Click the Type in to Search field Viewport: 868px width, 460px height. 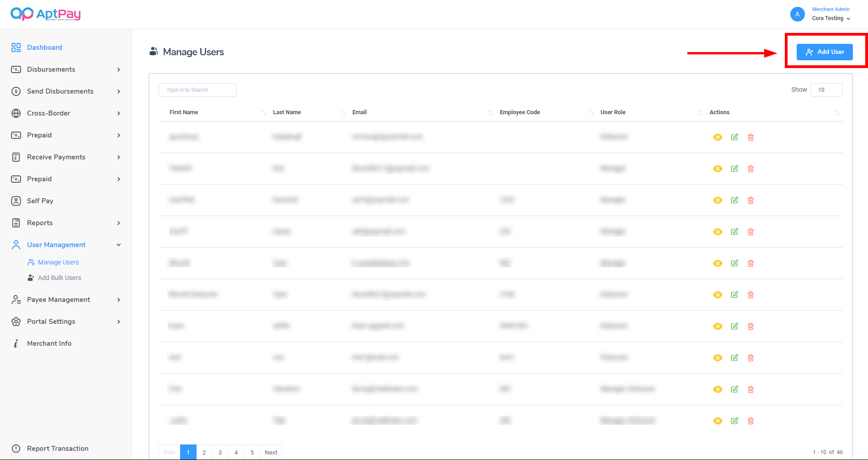(197, 90)
